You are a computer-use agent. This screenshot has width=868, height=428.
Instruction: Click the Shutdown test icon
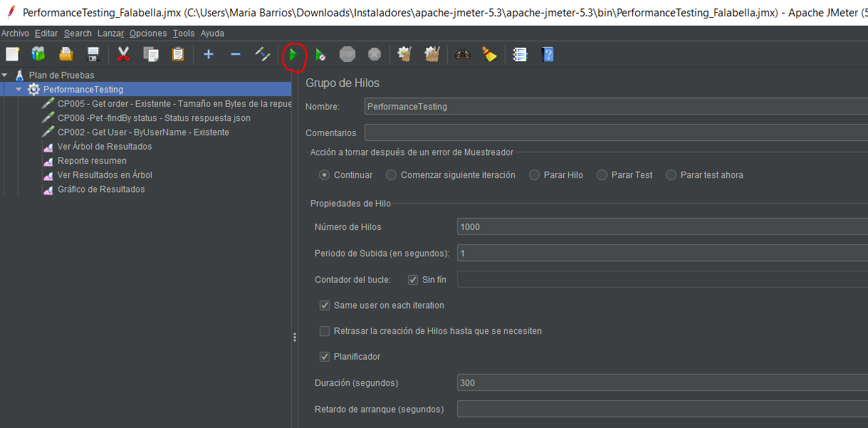coord(373,54)
